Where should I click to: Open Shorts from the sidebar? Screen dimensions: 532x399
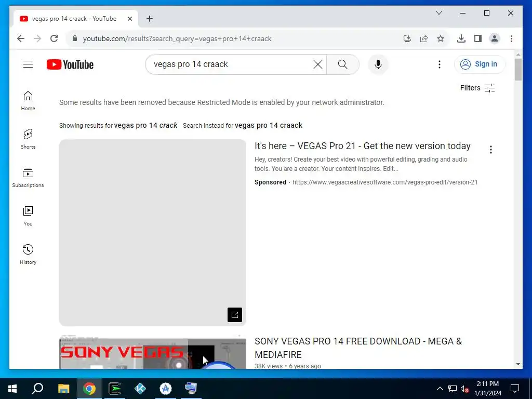click(28, 139)
